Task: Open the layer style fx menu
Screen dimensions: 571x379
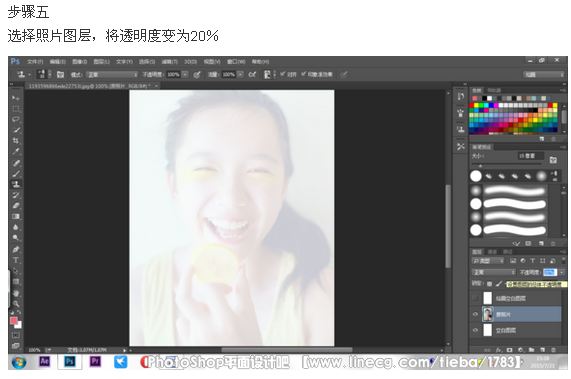Action: click(498, 350)
